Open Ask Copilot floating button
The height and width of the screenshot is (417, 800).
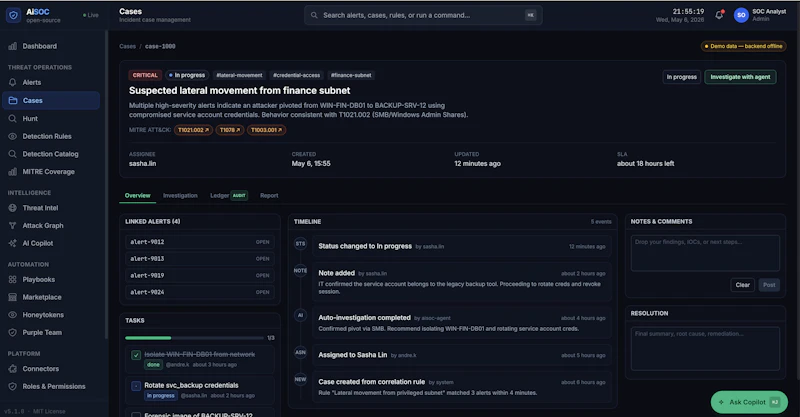click(x=749, y=402)
